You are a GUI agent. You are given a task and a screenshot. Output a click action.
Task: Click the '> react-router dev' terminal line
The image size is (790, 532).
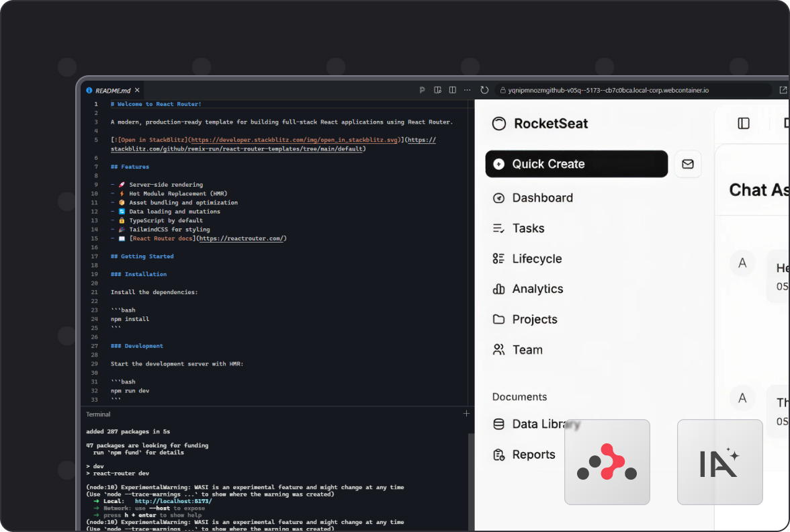click(118, 474)
